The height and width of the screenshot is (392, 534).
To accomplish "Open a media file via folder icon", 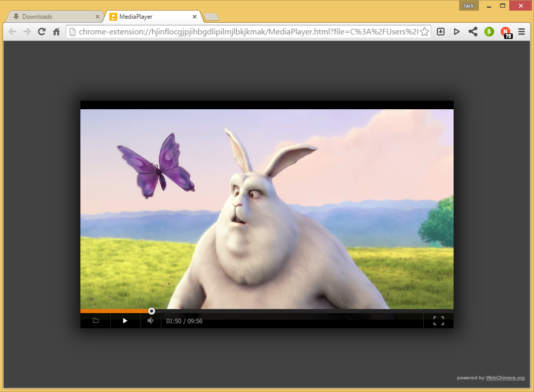I will 96,321.
